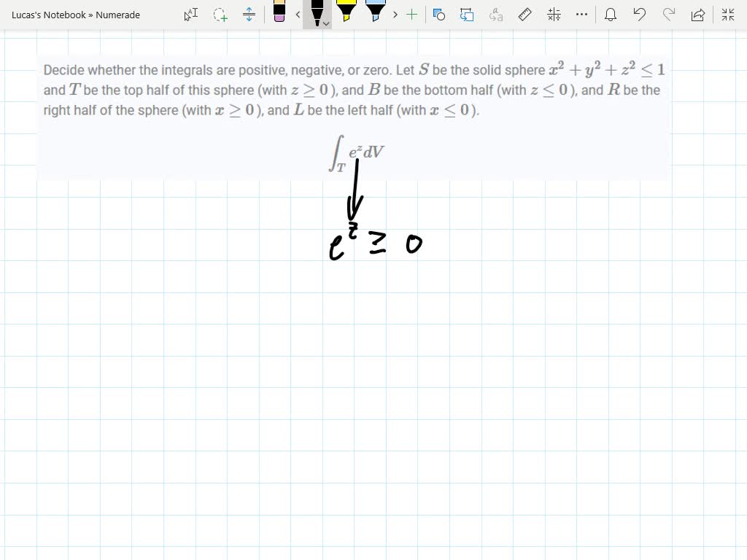Pick the blue highlighter
The height and width of the screenshot is (560, 747).
(x=376, y=13)
